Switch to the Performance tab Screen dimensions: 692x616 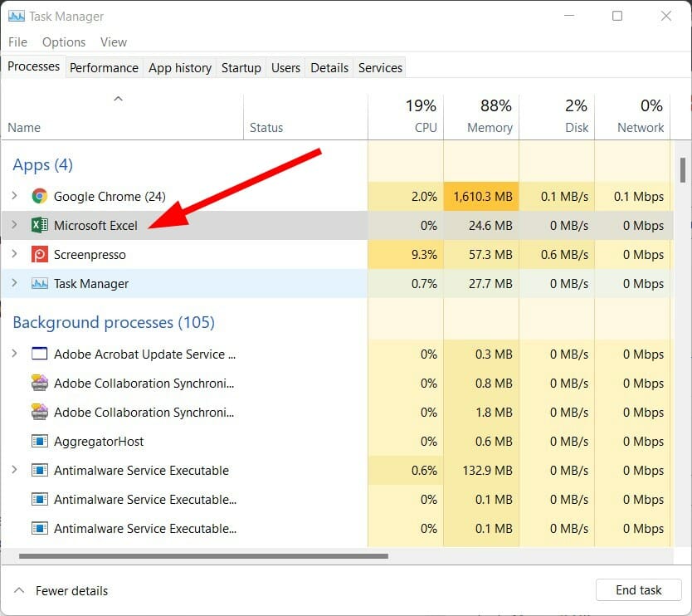(105, 67)
